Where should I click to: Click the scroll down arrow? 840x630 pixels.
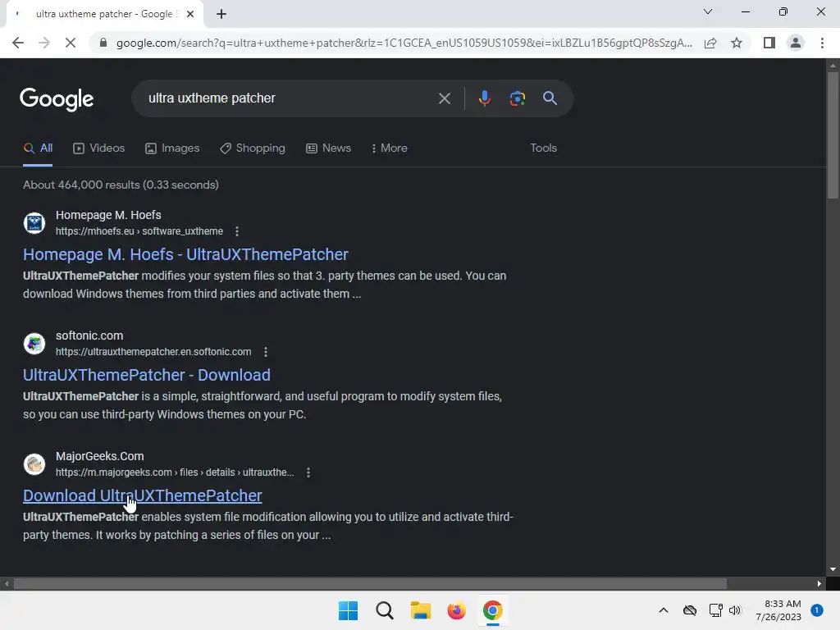(833, 569)
